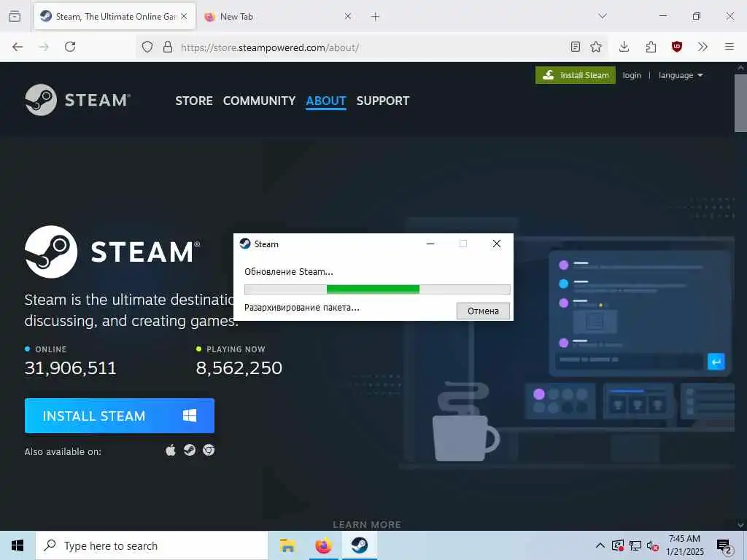Open the language dropdown in the Steam header
Image resolution: width=747 pixels, height=560 pixels.
coord(681,75)
